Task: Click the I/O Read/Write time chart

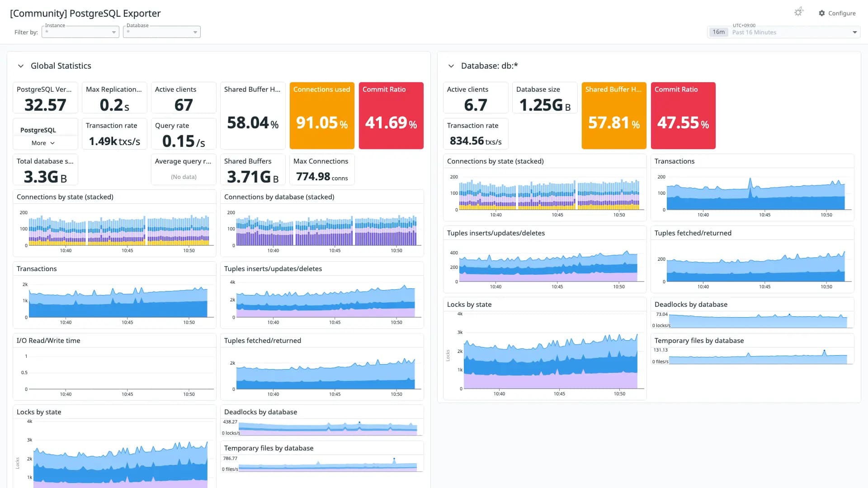Action: [x=114, y=367]
